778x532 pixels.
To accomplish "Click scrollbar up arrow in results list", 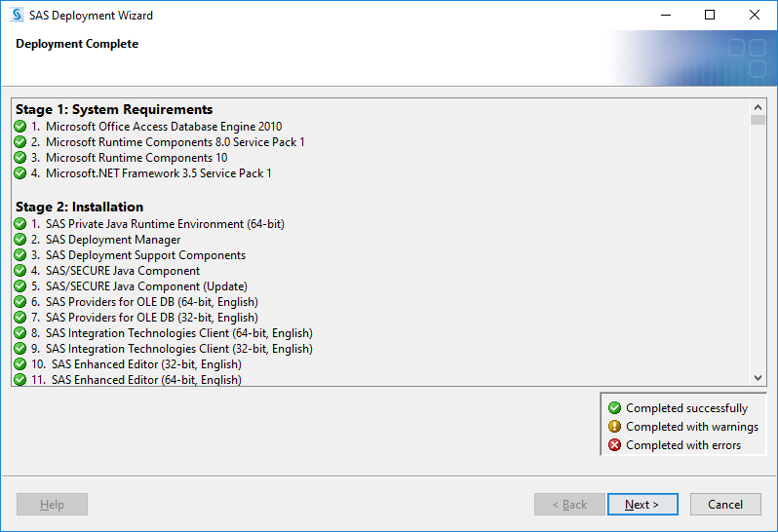I will pyautogui.click(x=758, y=107).
